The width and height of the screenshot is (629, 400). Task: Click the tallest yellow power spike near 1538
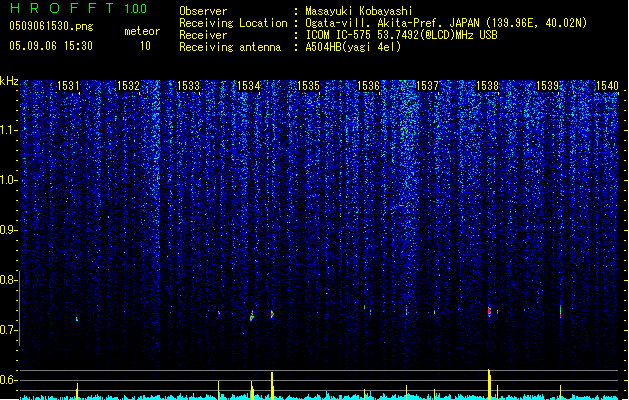(489, 384)
